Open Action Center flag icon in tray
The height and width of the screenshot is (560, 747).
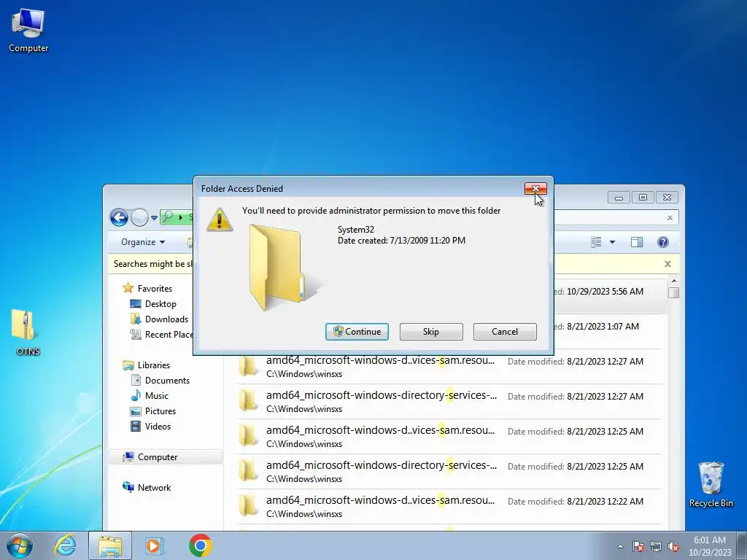(638, 546)
